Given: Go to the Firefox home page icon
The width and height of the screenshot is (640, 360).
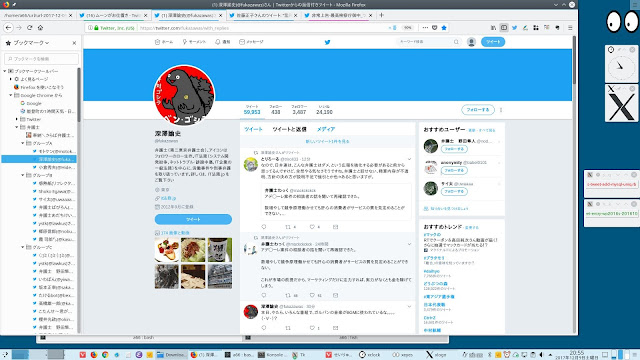Looking at the screenshot, I should click(40, 28).
